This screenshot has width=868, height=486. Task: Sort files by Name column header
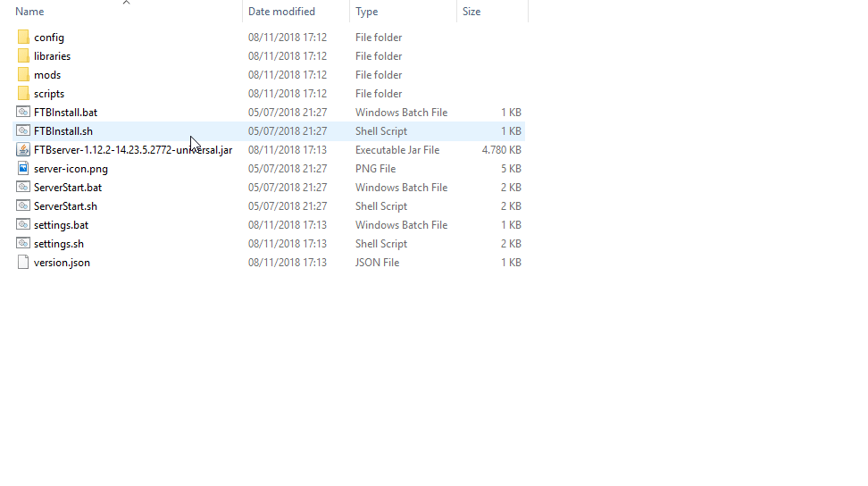(30, 12)
